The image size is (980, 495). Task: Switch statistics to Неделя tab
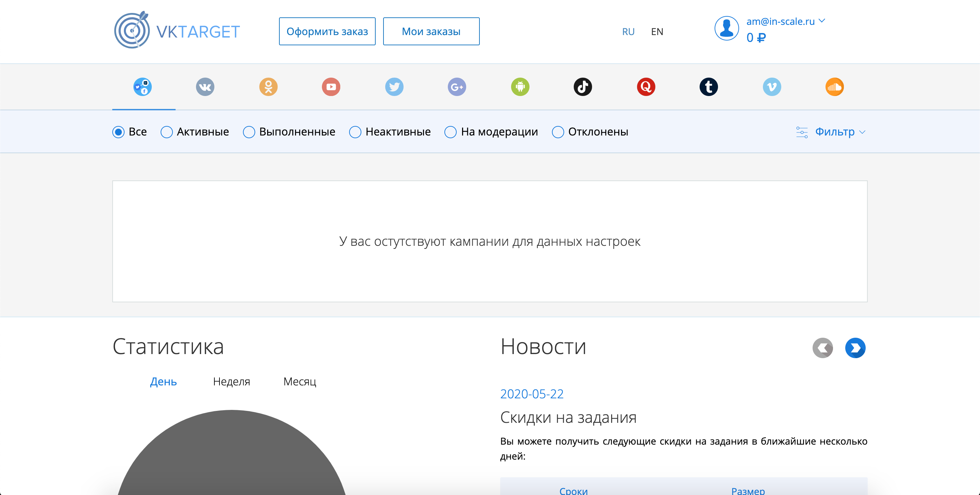[x=231, y=381]
